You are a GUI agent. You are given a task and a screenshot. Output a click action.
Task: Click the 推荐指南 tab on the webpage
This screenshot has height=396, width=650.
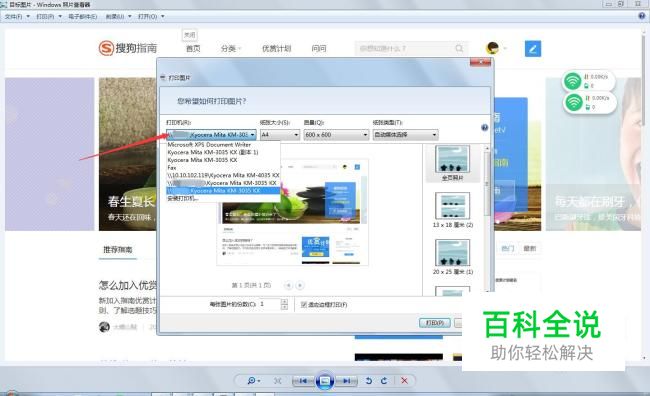[x=118, y=249]
